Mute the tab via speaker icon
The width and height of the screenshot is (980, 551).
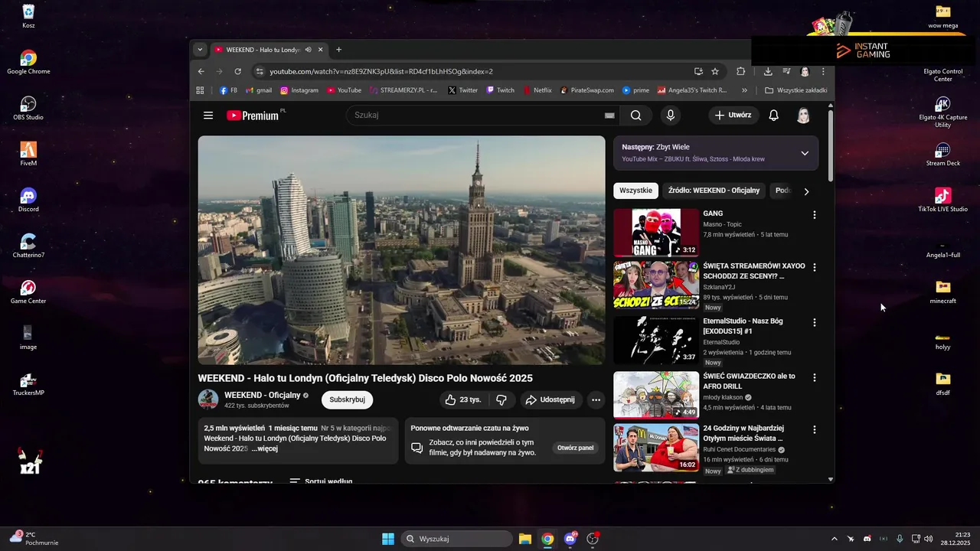click(308, 50)
